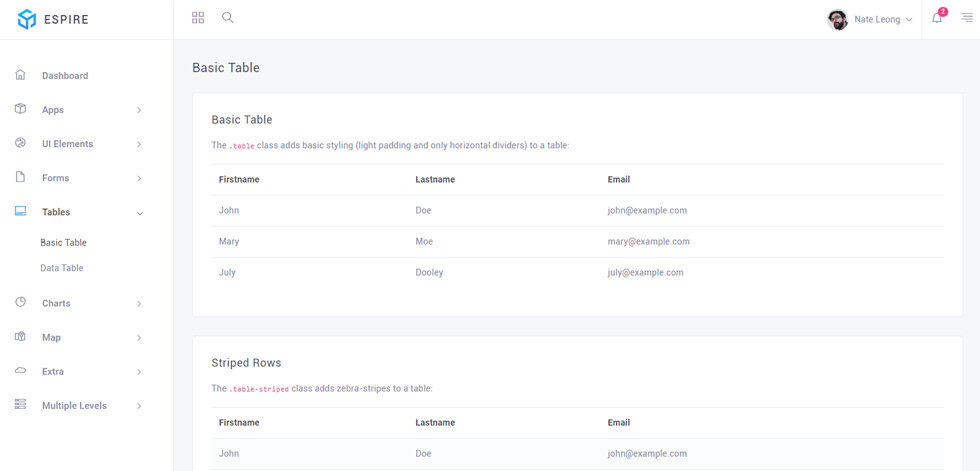Click mary@example.com email cell

pos(648,241)
